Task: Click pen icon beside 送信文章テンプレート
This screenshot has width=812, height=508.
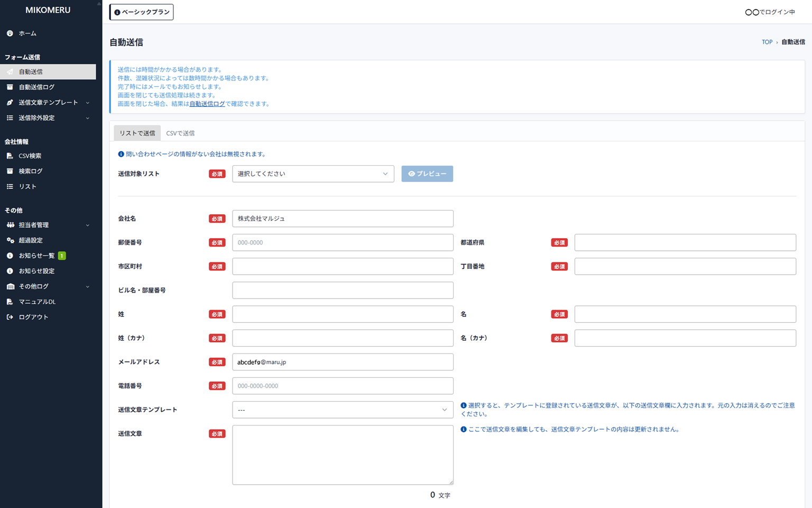Action: [x=10, y=103]
